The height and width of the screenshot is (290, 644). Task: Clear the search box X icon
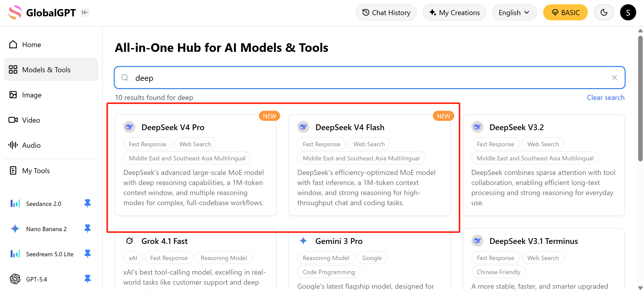tap(614, 78)
